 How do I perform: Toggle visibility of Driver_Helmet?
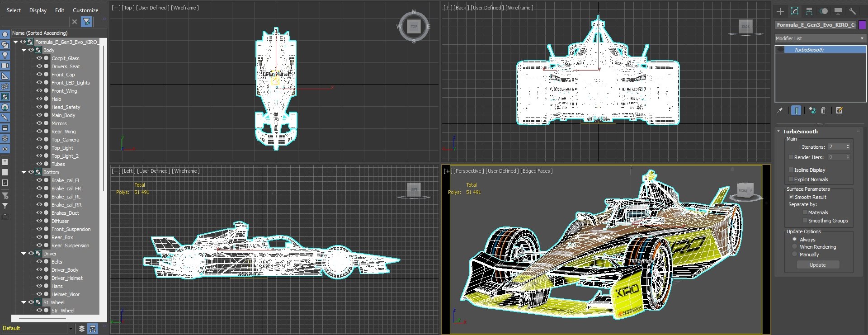coord(39,278)
